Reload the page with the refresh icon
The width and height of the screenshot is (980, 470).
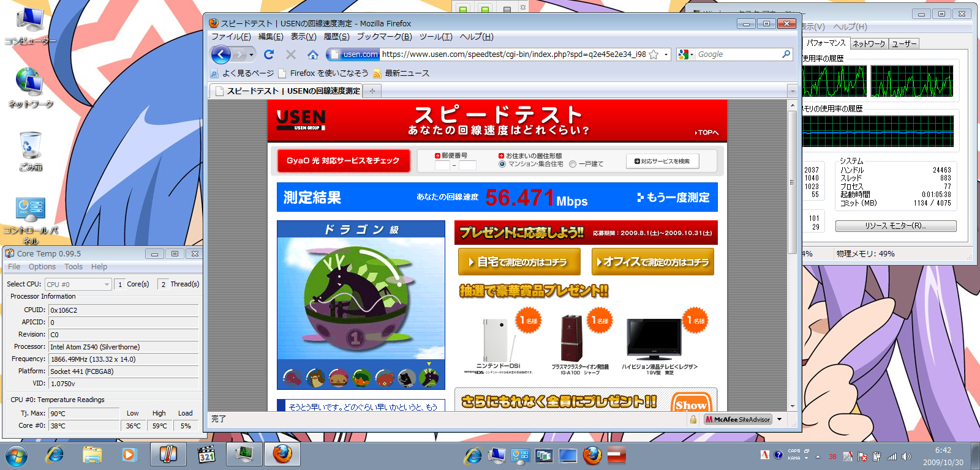pyautogui.click(x=269, y=54)
